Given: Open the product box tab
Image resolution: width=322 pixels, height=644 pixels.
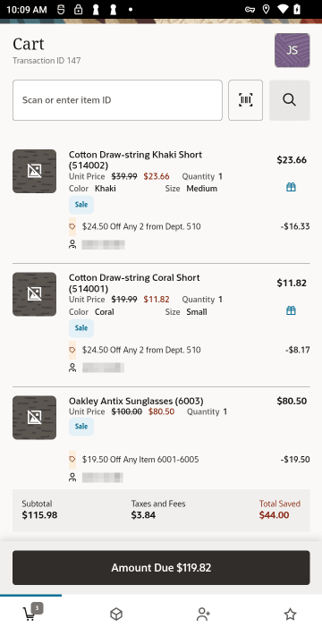Looking at the screenshot, I should point(116,614).
